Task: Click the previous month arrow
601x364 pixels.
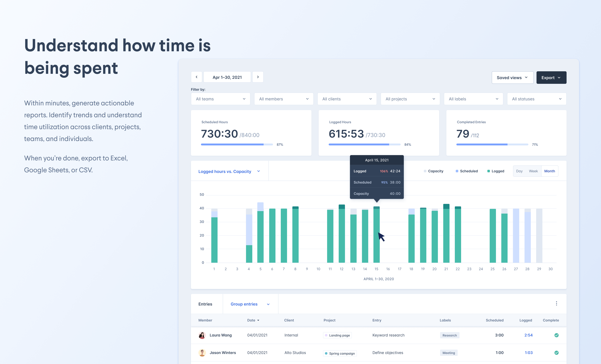Action: coord(197,77)
